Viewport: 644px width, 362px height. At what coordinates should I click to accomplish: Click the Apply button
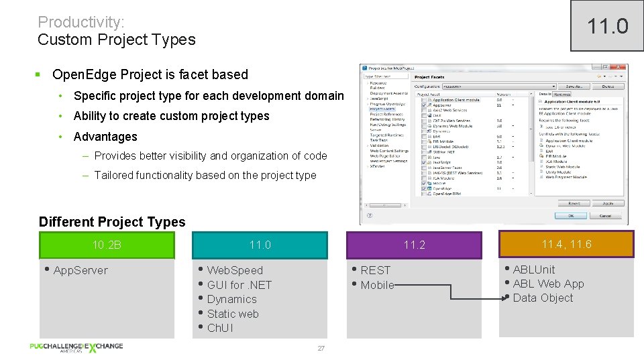pyautogui.click(x=608, y=204)
